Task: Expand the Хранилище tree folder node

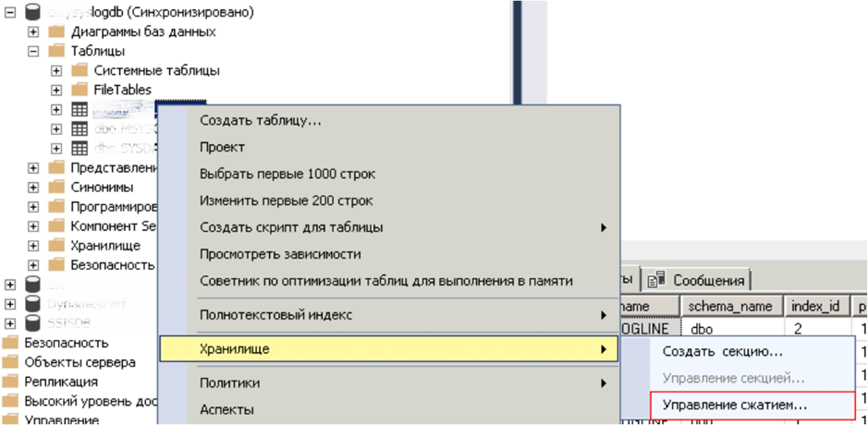Action: pos(33,246)
